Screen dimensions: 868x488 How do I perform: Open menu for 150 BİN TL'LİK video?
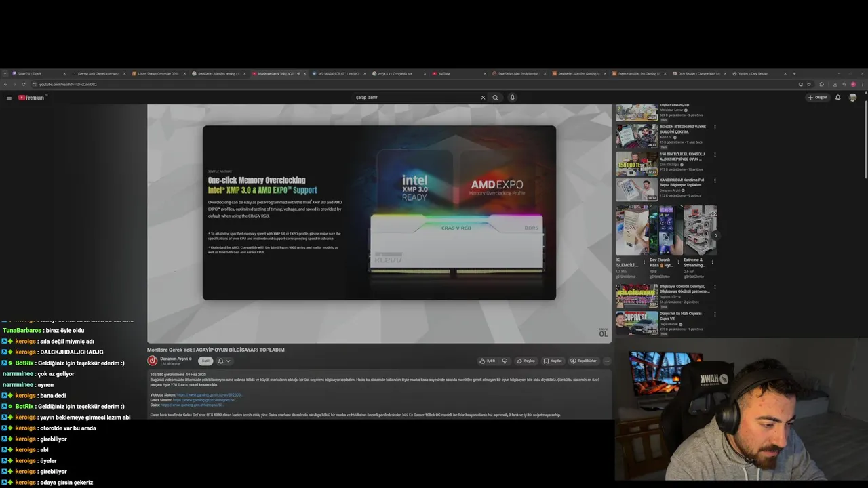pos(715,155)
